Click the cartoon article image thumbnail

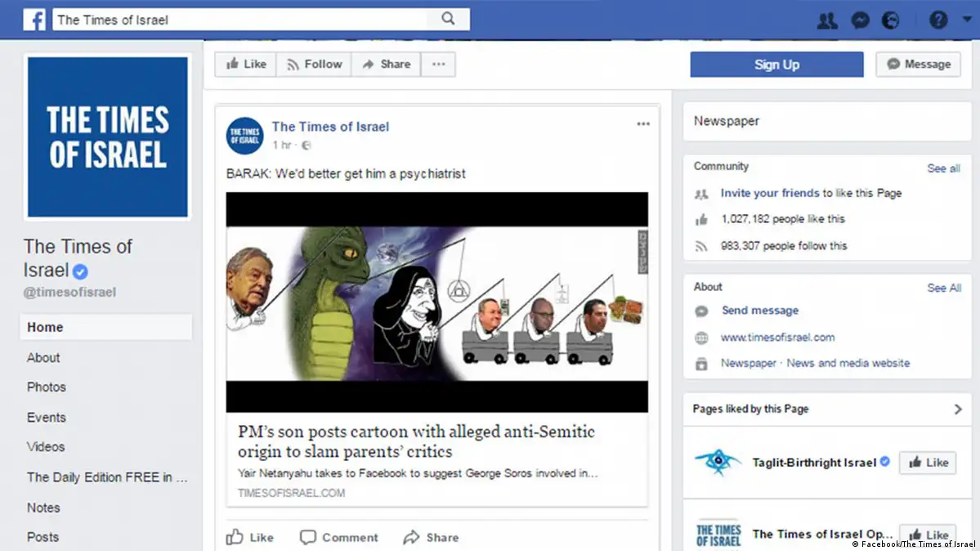click(436, 302)
